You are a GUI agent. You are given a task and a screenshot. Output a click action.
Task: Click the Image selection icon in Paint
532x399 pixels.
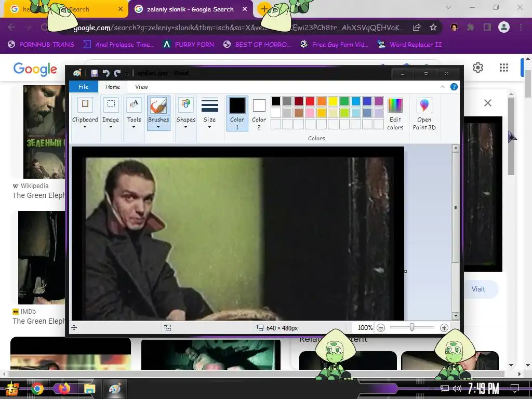pyautogui.click(x=111, y=104)
